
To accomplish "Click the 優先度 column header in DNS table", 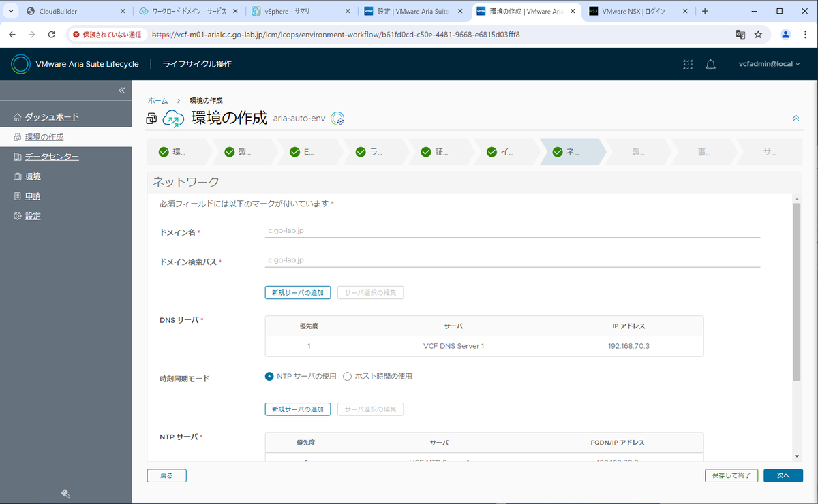I will [x=309, y=326].
